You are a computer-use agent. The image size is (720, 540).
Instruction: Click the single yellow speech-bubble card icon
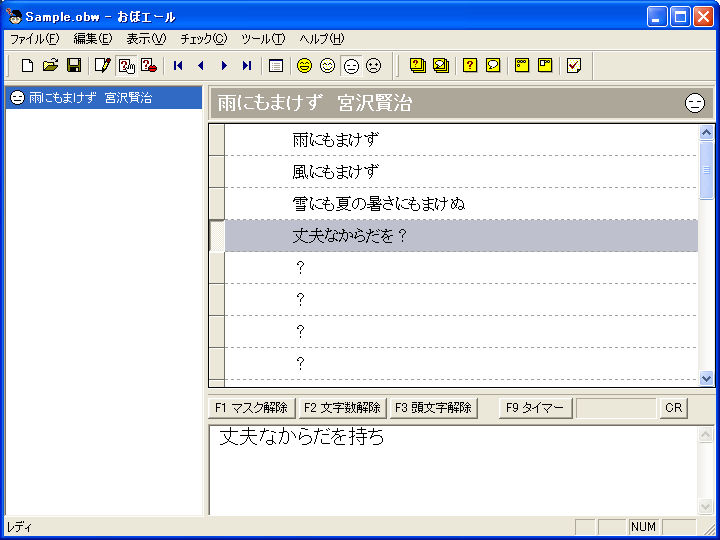pos(493,66)
